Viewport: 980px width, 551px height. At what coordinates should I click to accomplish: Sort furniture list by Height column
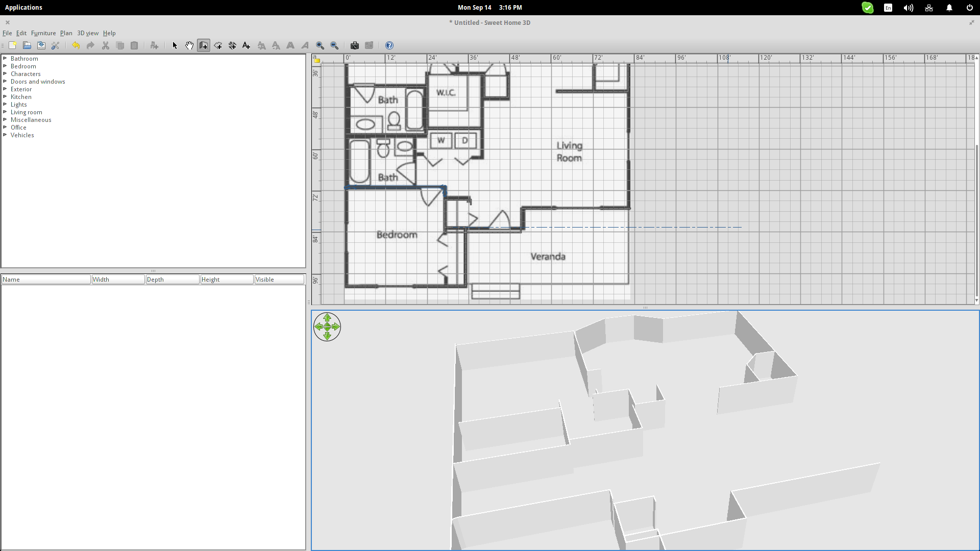[x=227, y=280]
